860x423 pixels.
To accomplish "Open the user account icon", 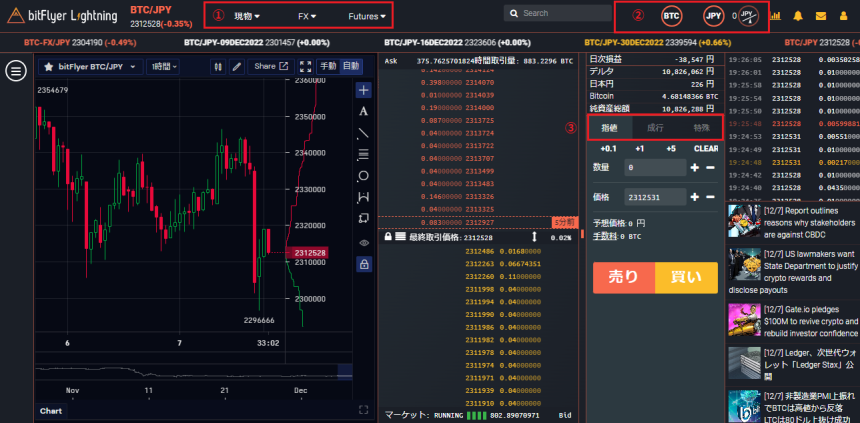I will point(843,16).
